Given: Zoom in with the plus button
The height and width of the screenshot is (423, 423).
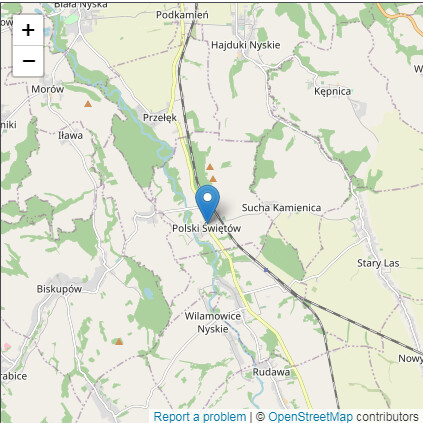Looking at the screenshot, I should pos(28,30).
